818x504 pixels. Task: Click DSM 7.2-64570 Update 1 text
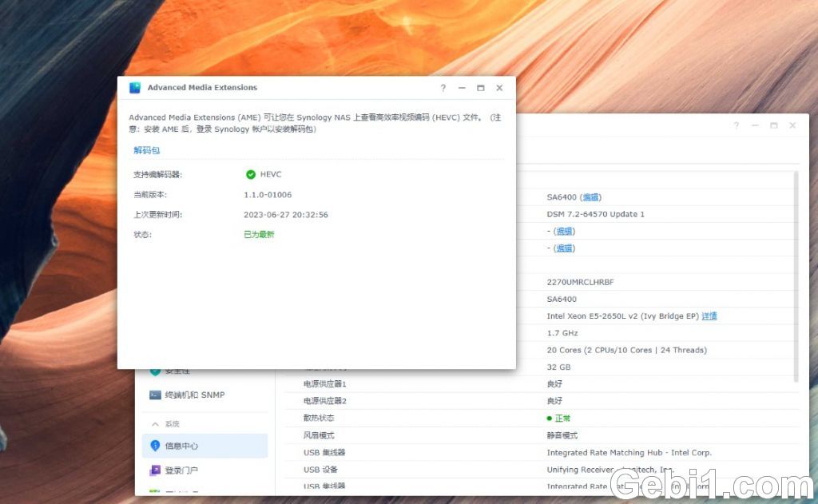[595, 214]
